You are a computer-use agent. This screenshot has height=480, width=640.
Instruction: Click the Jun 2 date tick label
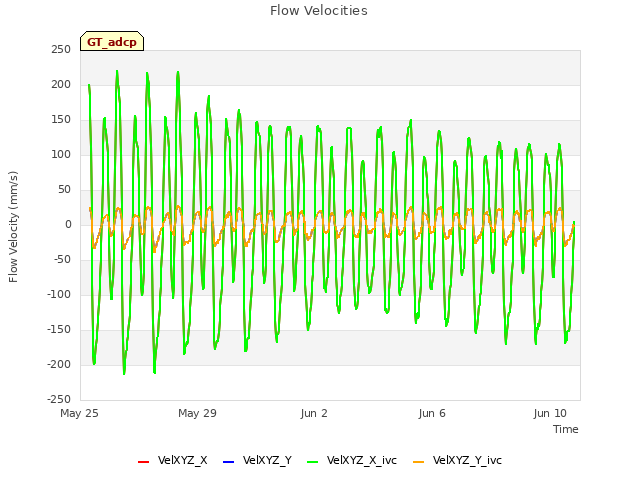coord(314,413)
